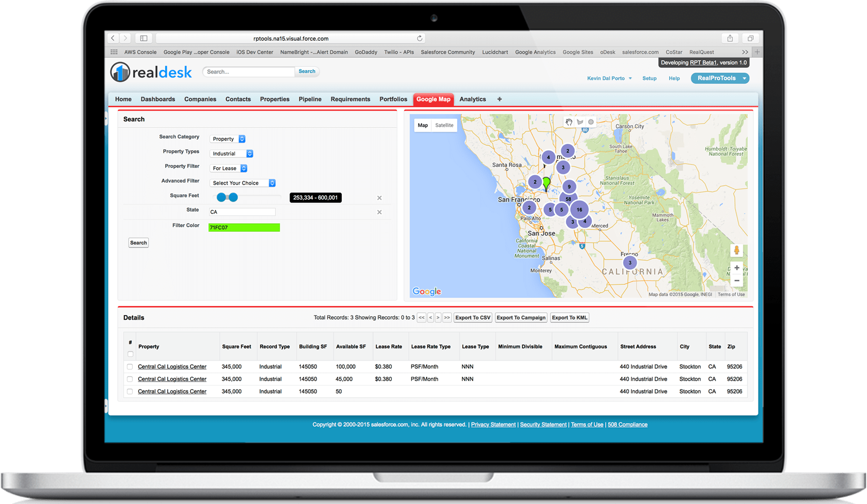Click the realdesk logo
This screenshot has width=867, height=504.
151,72
